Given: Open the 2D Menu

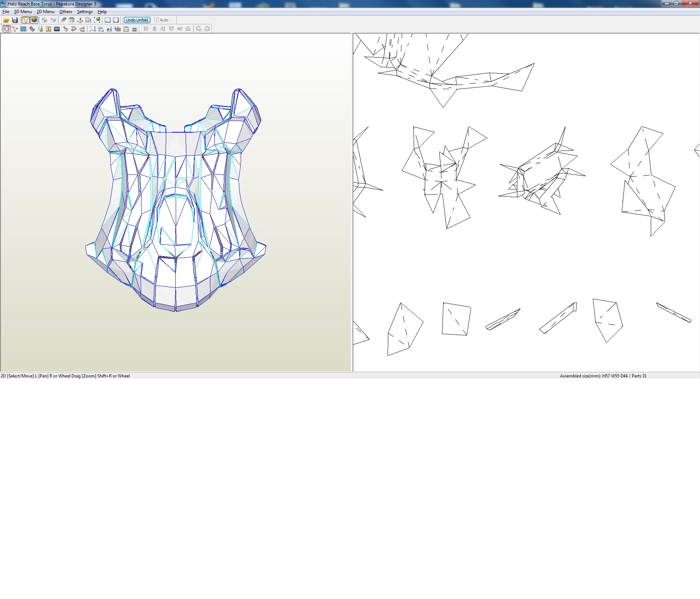Looking at the screenshot, I should [46, 12].
